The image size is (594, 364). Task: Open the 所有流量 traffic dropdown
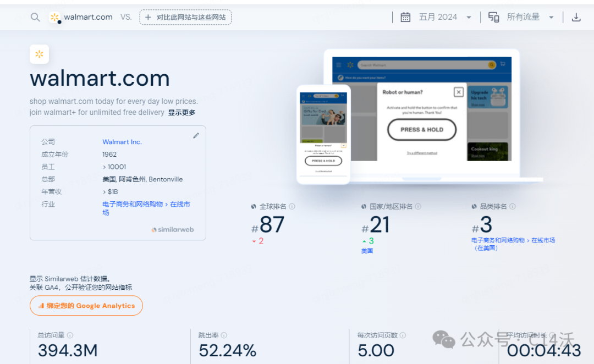pos(530,18)
